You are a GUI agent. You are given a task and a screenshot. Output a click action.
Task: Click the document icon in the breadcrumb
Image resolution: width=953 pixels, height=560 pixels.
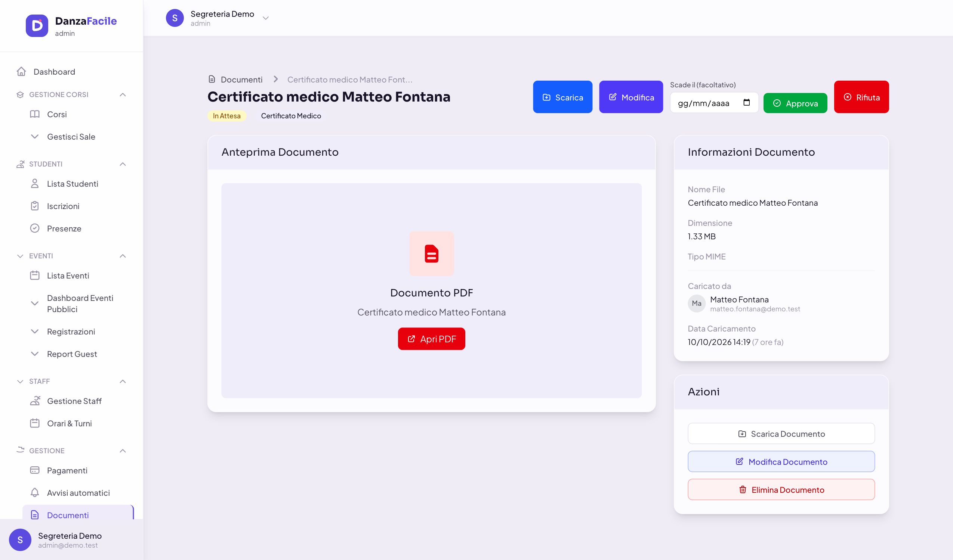point(212,79)
